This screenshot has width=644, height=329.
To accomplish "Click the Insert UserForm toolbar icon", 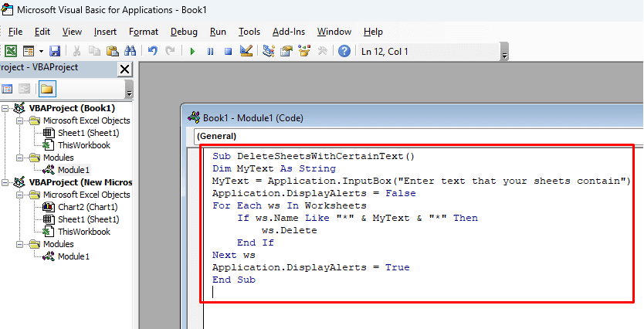I will click(29, 51).
